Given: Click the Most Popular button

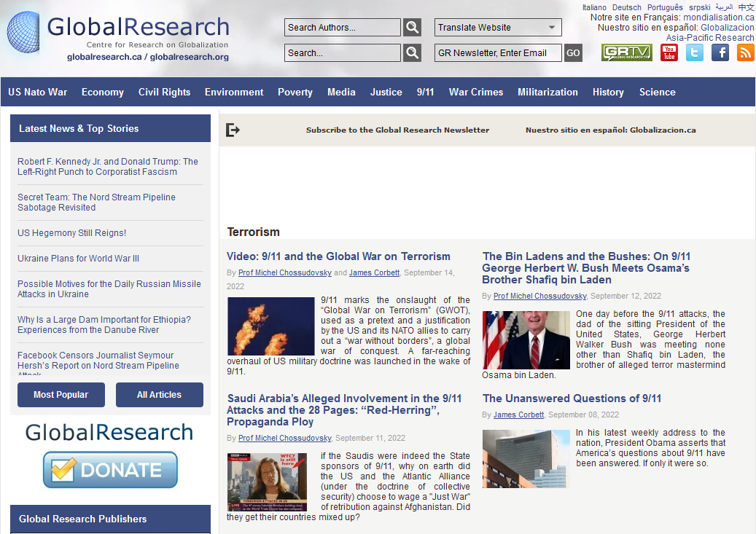Looking at the screenshot, I should coord(61,395).
